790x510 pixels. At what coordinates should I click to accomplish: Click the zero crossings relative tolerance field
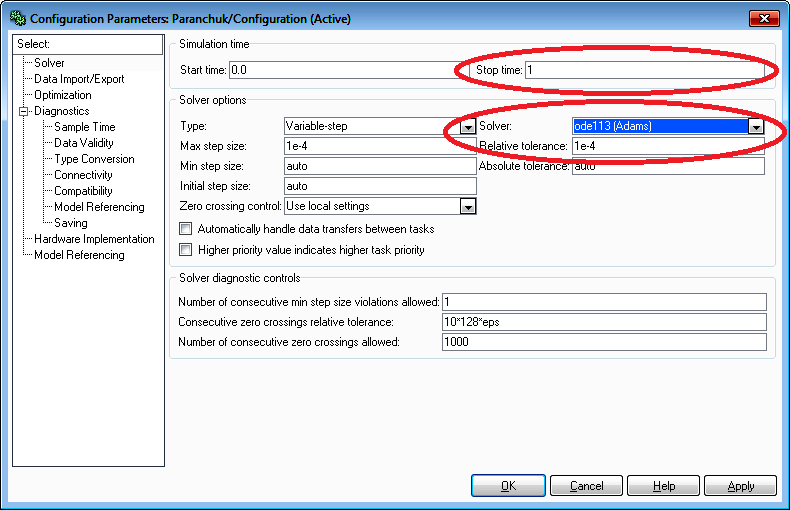point(605,322)
